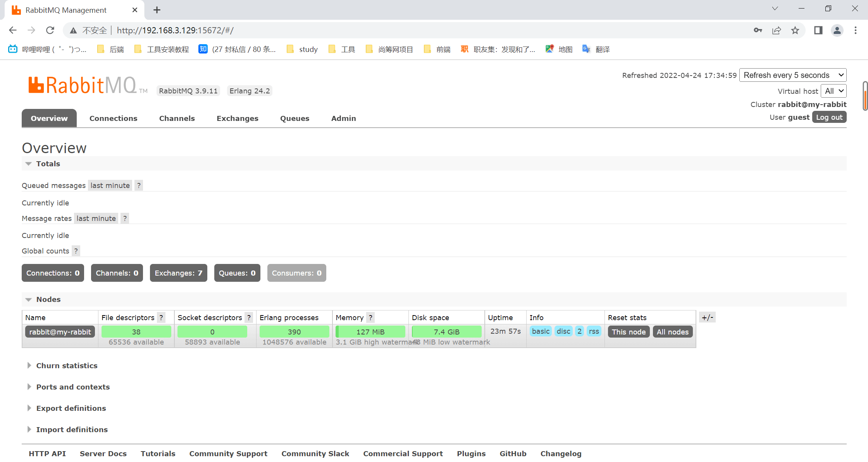Open the bilibili bookmark
The height and width of the screenshot is (462, 868).
[47, 49]
